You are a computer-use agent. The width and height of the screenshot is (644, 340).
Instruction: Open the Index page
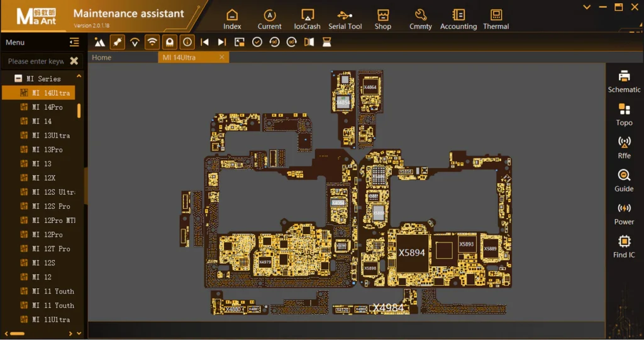click(x=232, y=20)
